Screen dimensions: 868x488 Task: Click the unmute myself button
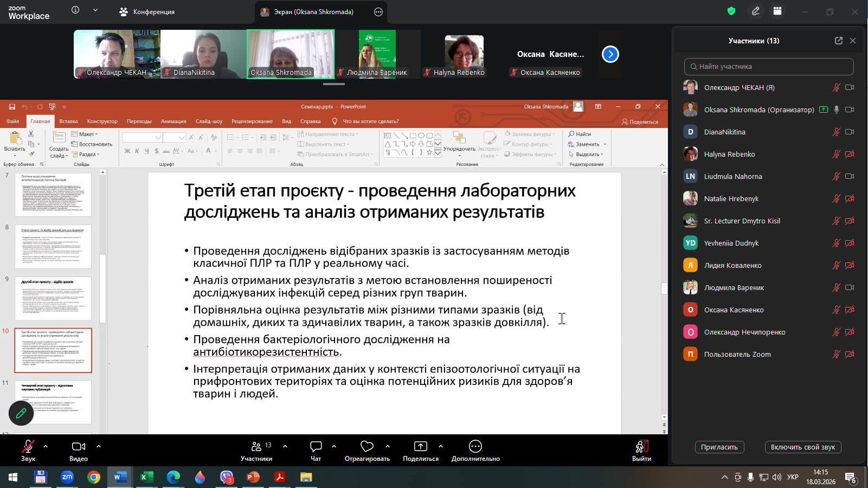(802, 447)
